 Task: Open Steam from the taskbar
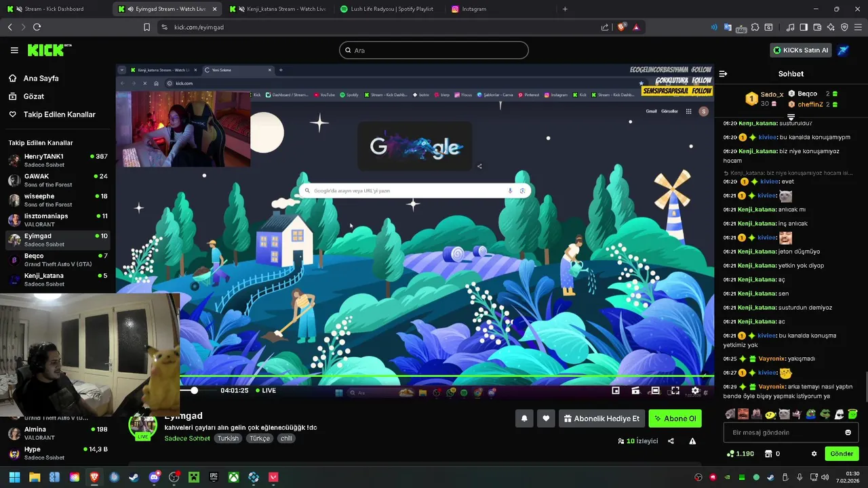[x=134, y=477]
